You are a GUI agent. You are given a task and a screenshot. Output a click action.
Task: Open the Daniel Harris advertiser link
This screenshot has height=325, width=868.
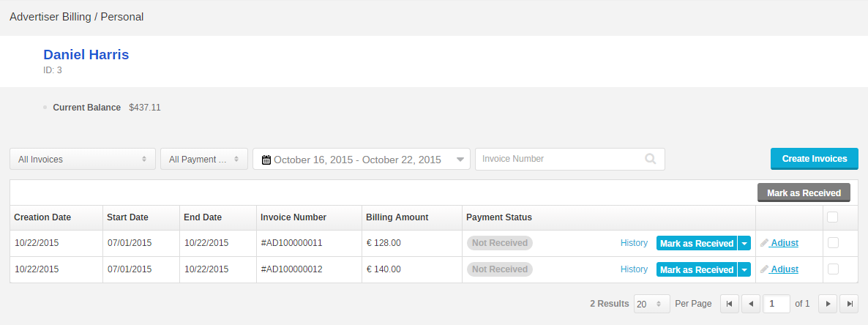[86, 55]
